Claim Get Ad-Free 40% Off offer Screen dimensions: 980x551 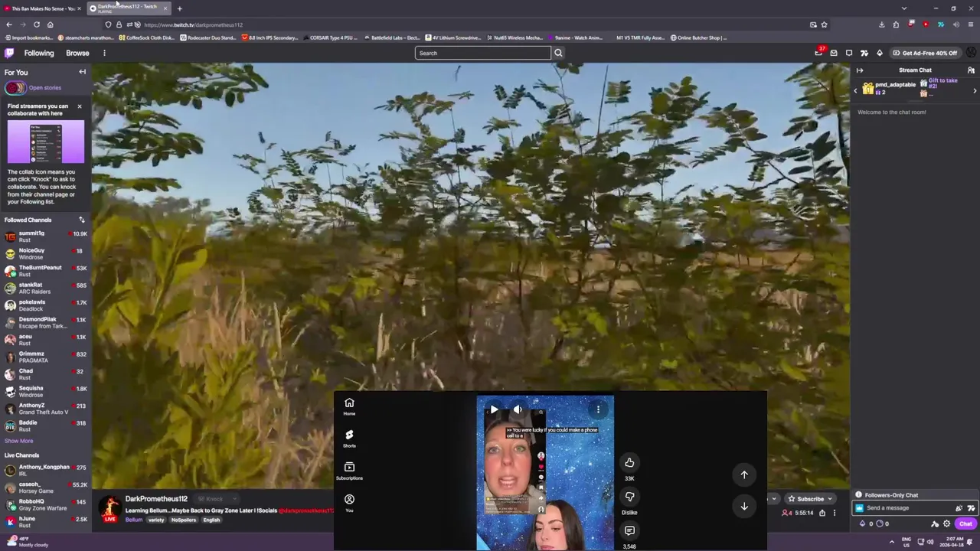pos(924,53)
